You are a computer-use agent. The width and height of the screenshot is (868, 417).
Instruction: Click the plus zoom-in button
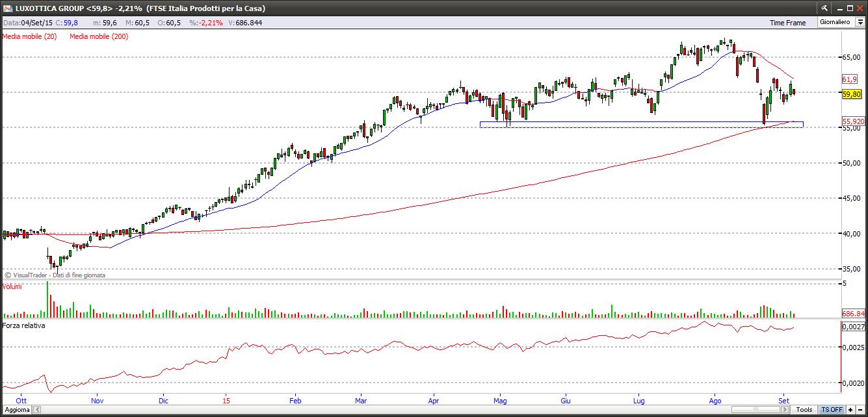[x=850, y=410]
